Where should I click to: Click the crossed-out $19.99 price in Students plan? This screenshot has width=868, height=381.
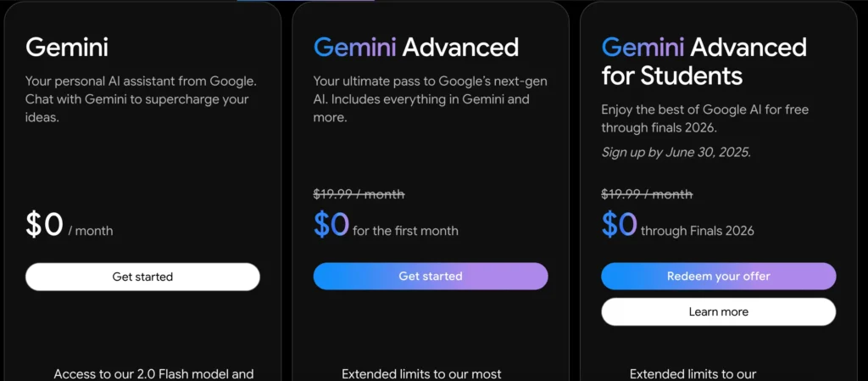click(647, 194)
